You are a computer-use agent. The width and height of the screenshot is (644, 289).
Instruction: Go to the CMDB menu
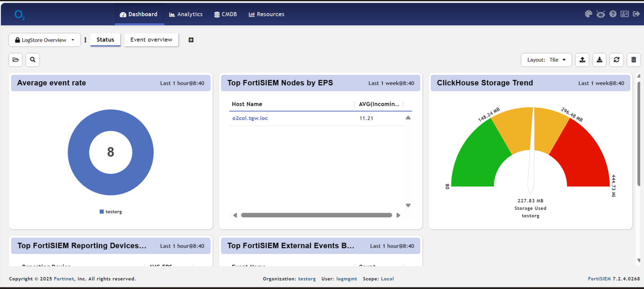point(225,14)
